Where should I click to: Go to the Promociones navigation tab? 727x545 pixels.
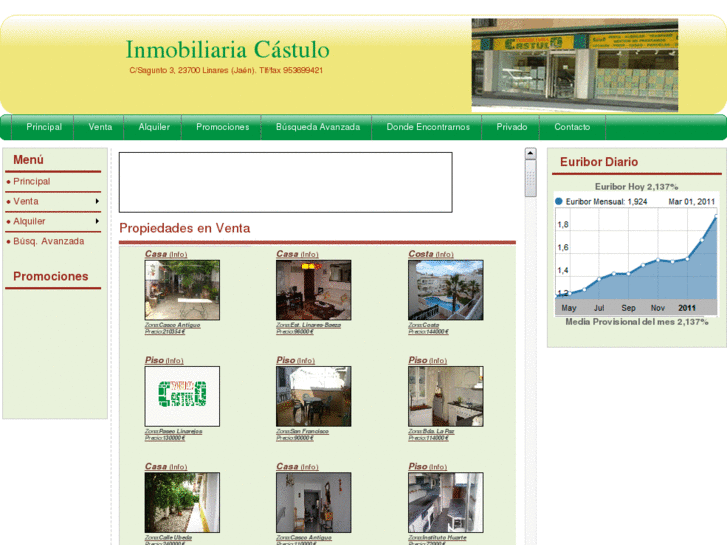pos(222,127)
